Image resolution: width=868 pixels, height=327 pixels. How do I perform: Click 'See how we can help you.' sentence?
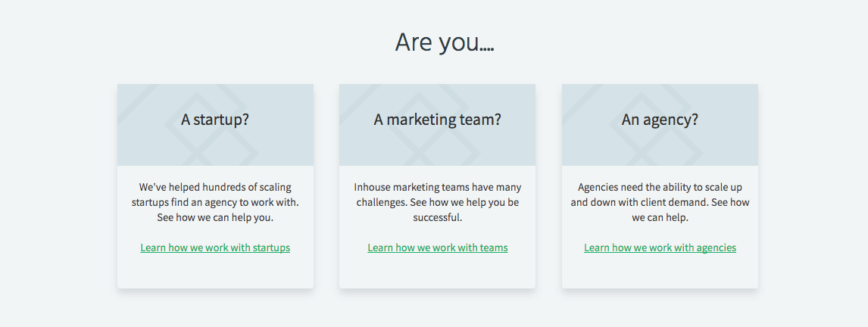pyautogui.click(x=215, y=217)
